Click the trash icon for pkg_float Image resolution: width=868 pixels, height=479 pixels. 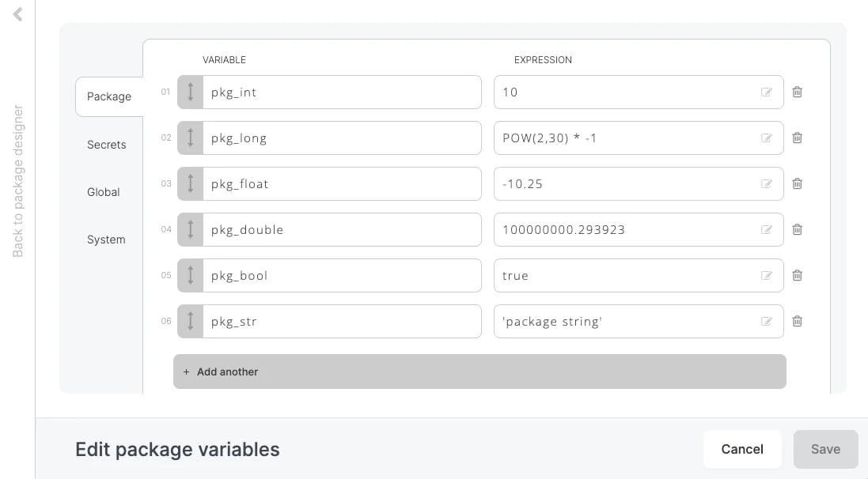(797, 183)
